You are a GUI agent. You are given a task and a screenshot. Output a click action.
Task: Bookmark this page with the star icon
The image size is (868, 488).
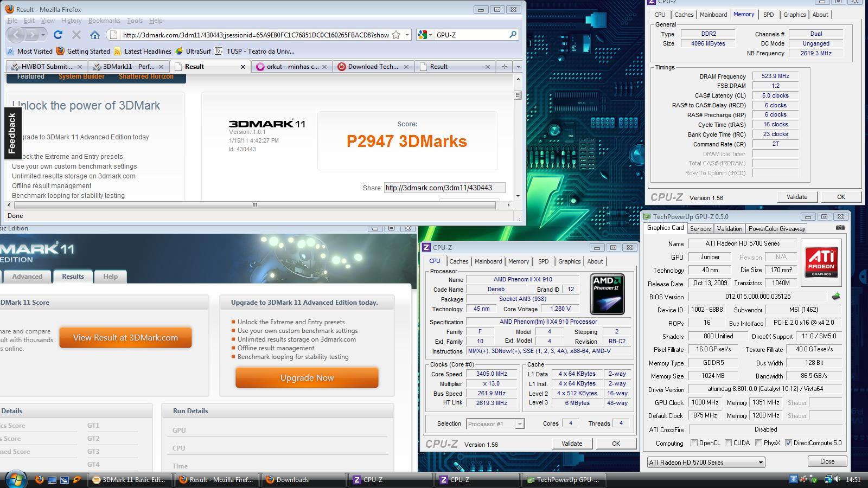396,35
